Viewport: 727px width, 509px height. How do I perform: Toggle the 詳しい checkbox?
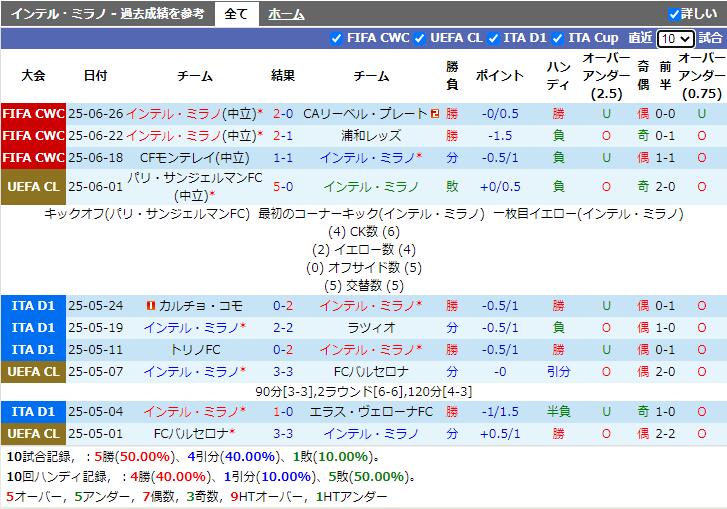pos(674,14)
